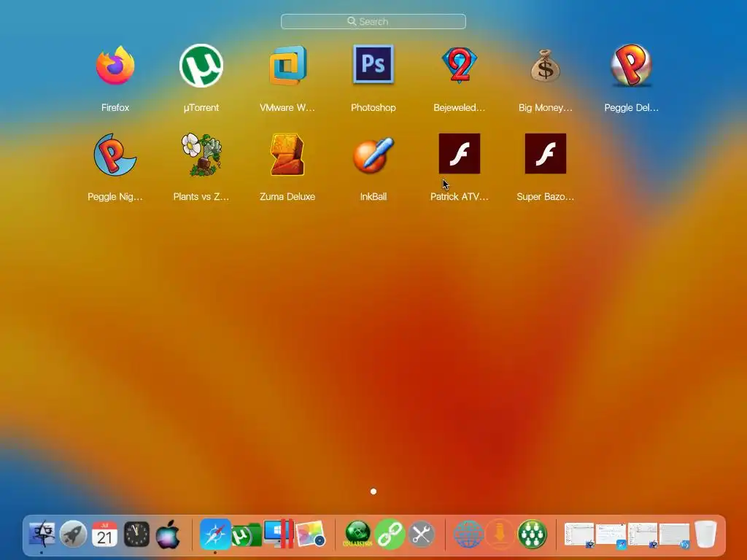Viewport: 747px width, 560px height.
Task: Click the Search field at the top
Action: (x=373, y=21)
